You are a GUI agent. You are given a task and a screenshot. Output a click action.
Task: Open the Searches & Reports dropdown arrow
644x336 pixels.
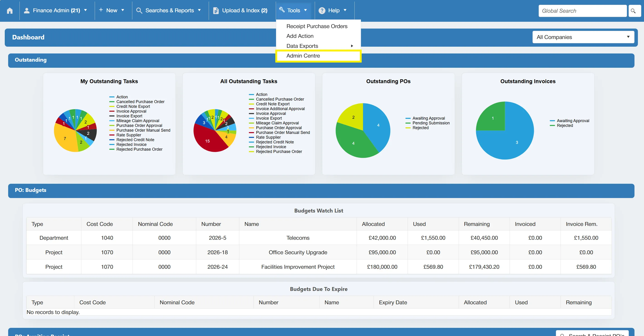click(x=199, y=10)
